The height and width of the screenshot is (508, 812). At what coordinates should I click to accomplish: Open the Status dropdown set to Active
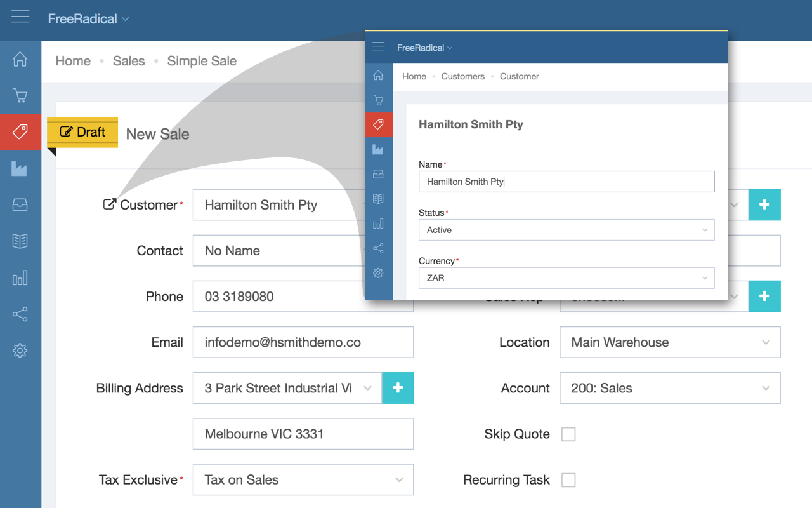click(566, 230)
